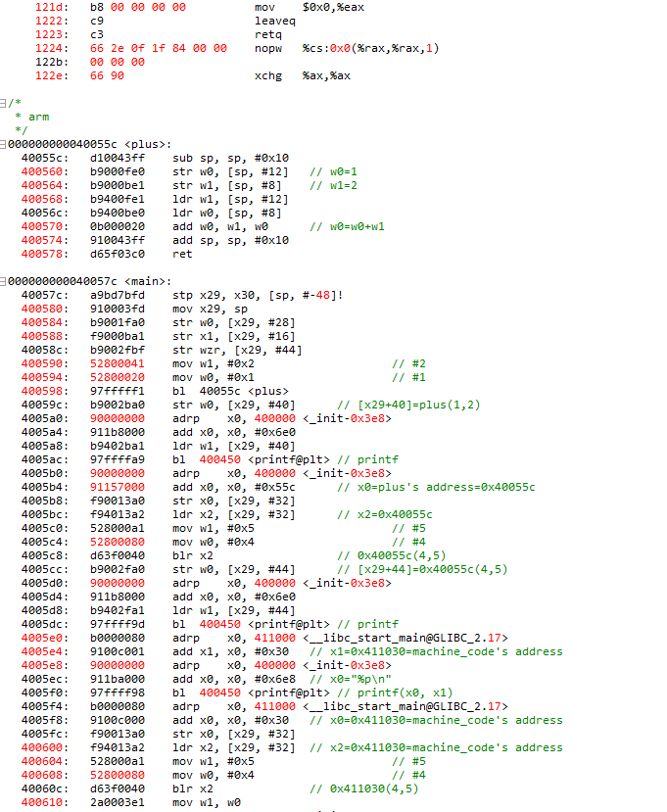This screenshot has width=667, height=812.
Task: Click the xchg %ax,%ax line
Action: 303,75
